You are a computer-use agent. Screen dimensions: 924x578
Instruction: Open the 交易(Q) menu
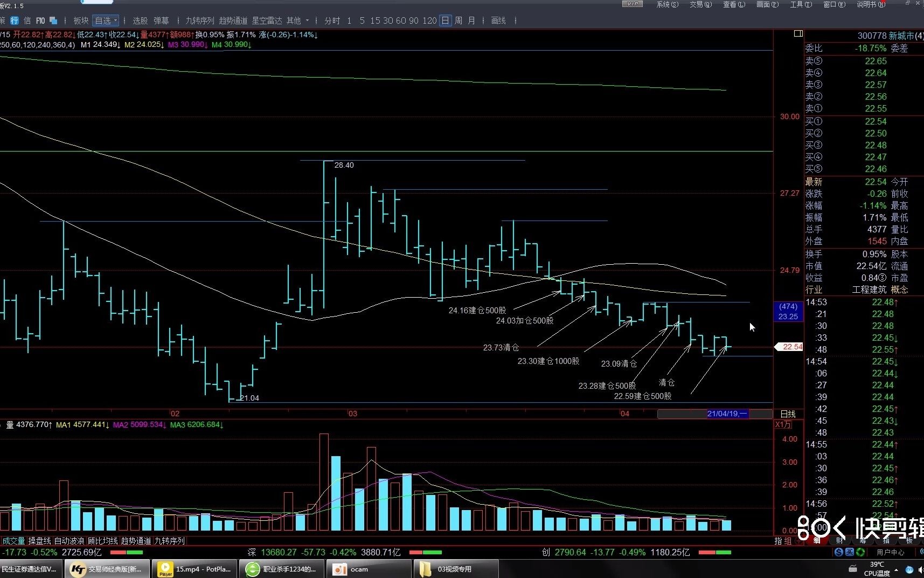click(x=700, y=4)
